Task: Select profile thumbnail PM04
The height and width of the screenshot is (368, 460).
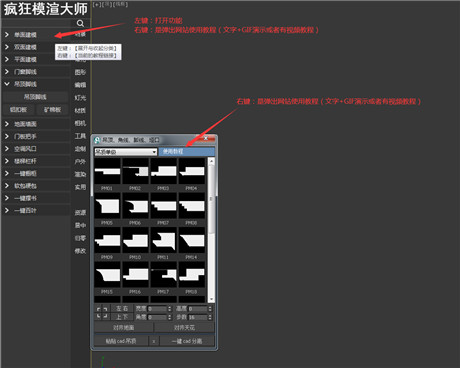Action: [192, 171]
